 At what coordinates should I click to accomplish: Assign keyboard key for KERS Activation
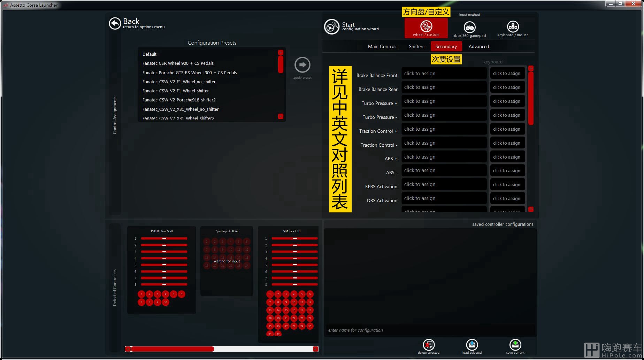(507, 184)
